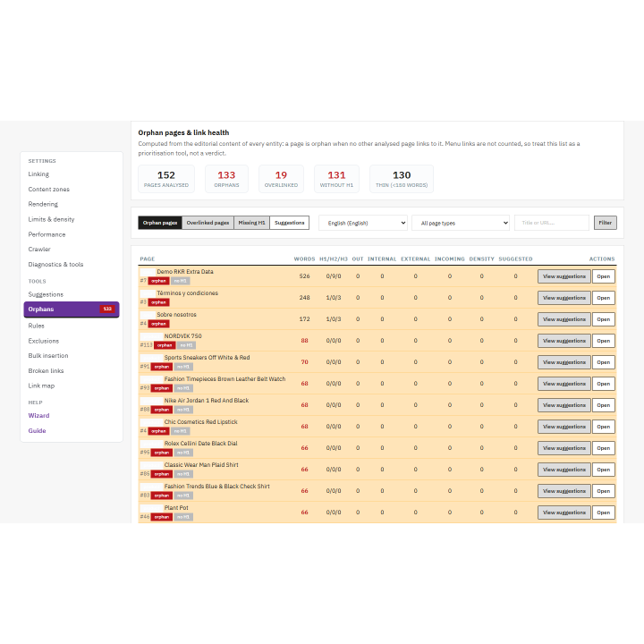Click the Filter button

(605, 223)
